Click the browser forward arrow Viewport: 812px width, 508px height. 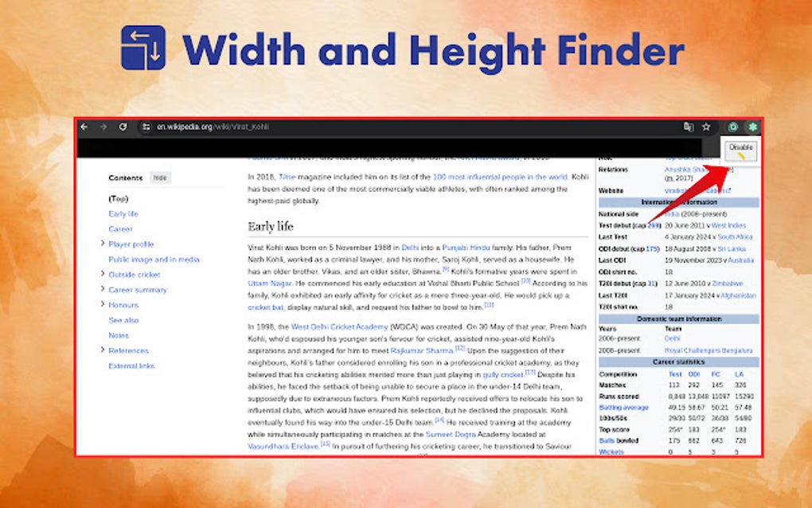[103, 127]
